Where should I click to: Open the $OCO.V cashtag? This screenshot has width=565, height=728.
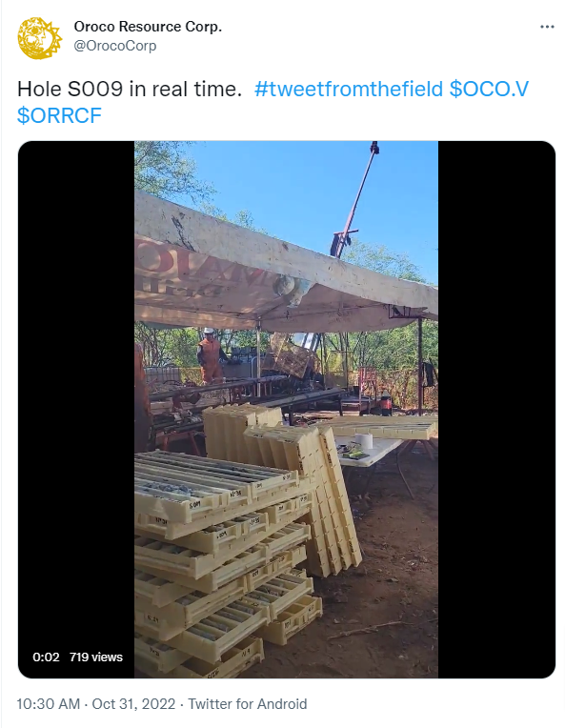(x=489, y=89)
